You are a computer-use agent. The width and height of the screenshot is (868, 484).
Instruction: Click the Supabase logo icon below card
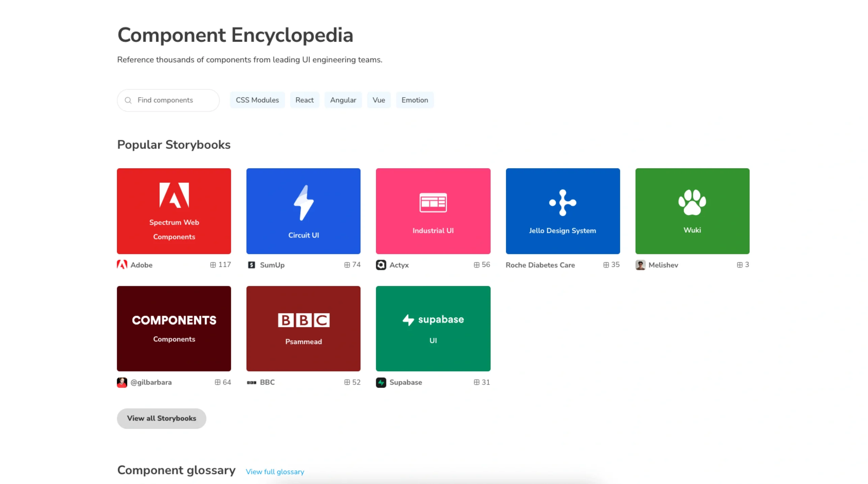click(381, 383)
